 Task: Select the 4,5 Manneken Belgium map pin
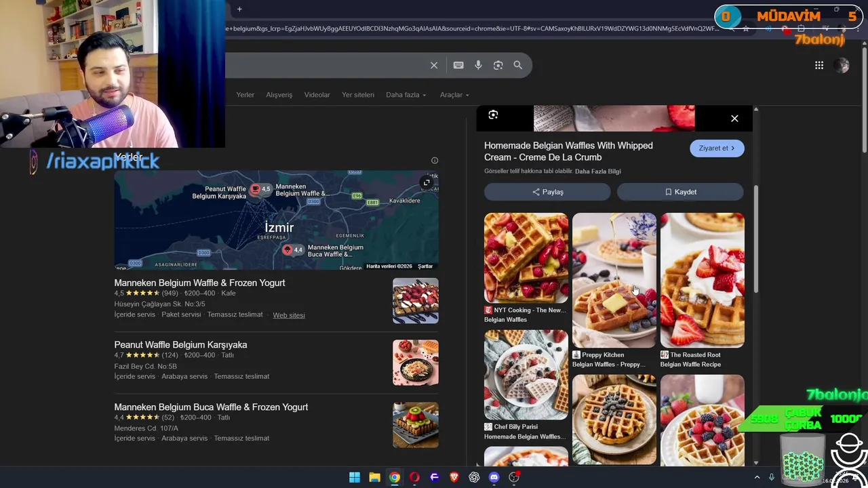(x=256, y=189)
